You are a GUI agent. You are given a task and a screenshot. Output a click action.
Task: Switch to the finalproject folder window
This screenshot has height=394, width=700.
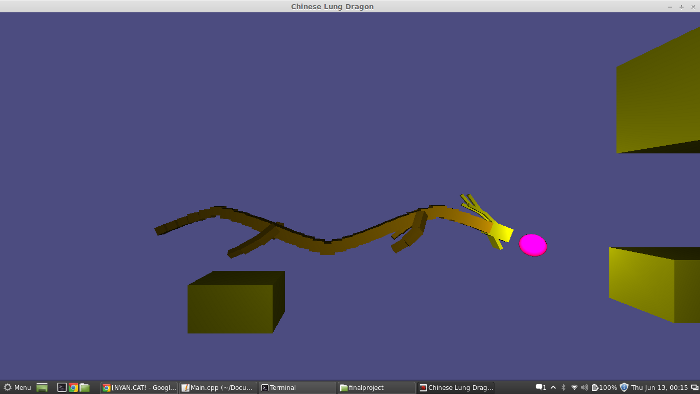tap(376, 387)
